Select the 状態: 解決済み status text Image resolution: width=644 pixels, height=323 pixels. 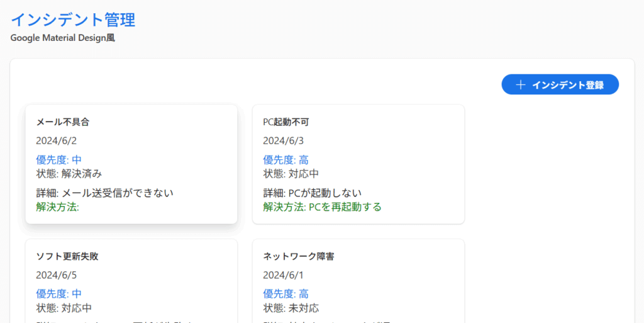(69, 174)
